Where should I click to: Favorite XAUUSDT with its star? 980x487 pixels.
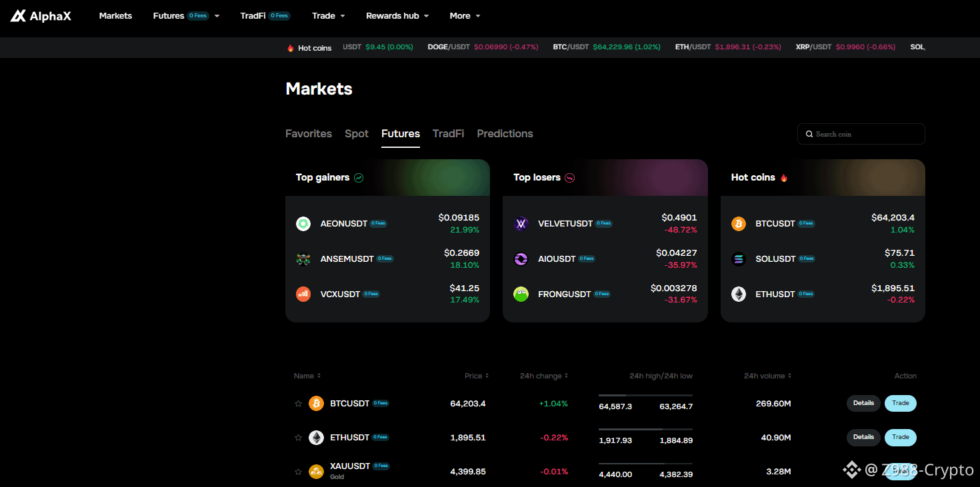click(298, 472)
